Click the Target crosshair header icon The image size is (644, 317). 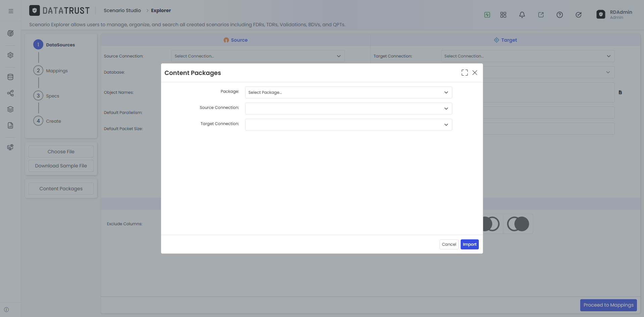coord(497,40)
